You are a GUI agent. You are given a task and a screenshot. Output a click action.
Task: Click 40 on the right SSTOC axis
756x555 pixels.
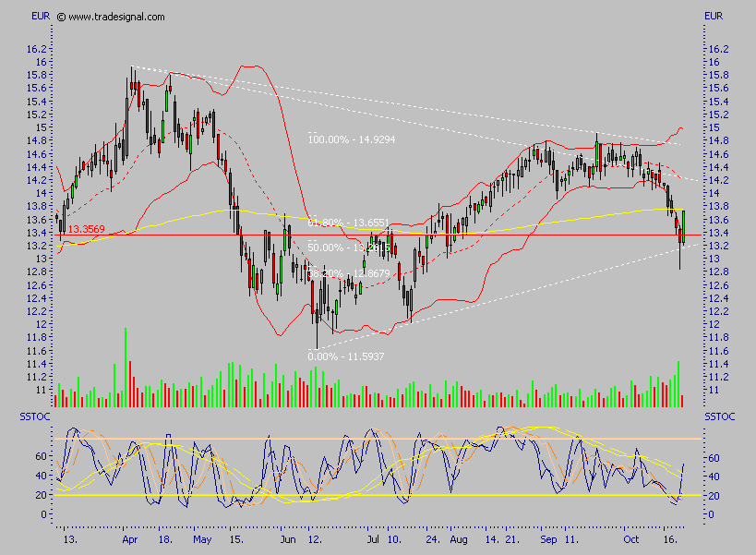714,477
